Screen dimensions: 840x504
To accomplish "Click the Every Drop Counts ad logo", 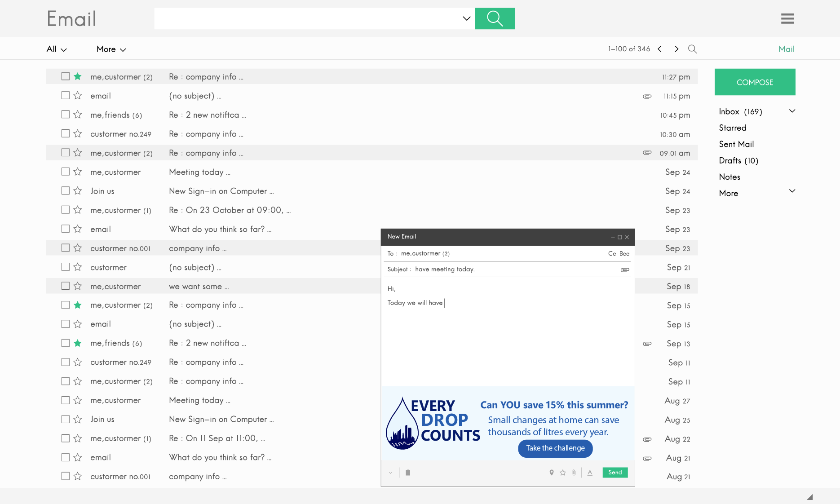I will click(x=433, y=423).
